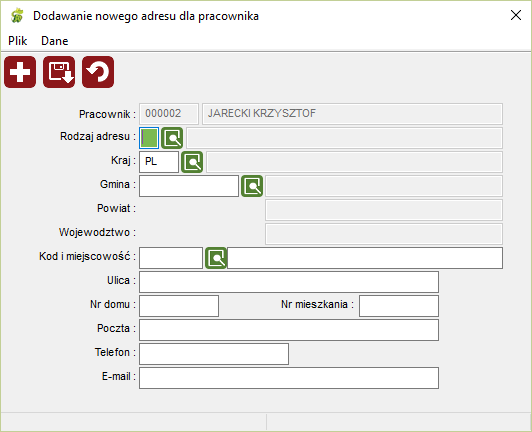Focus the Rodzaj adresu code field
This screenshot has height=432, width=532.
149,138
